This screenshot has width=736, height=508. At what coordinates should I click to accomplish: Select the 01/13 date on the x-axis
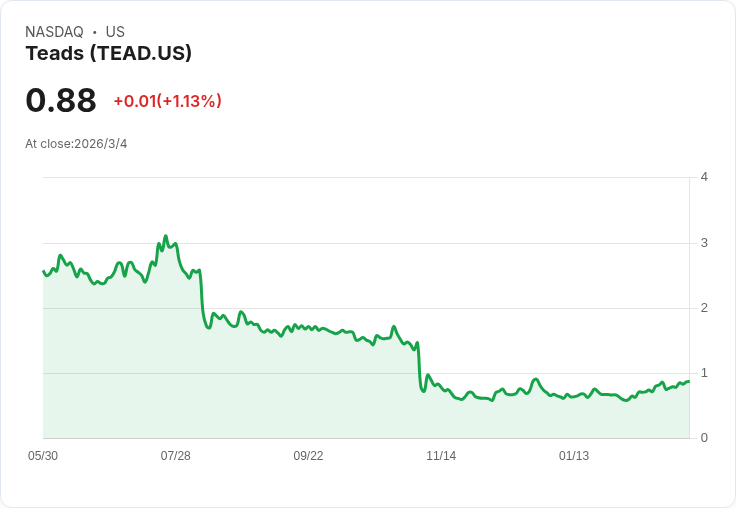click(x=574, y=456)
